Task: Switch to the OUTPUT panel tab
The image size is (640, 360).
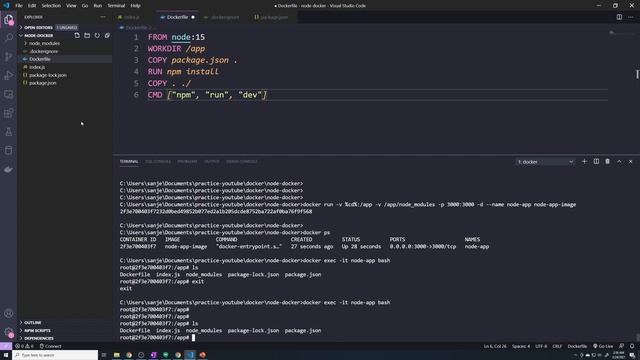Action: tap(212, 162)
